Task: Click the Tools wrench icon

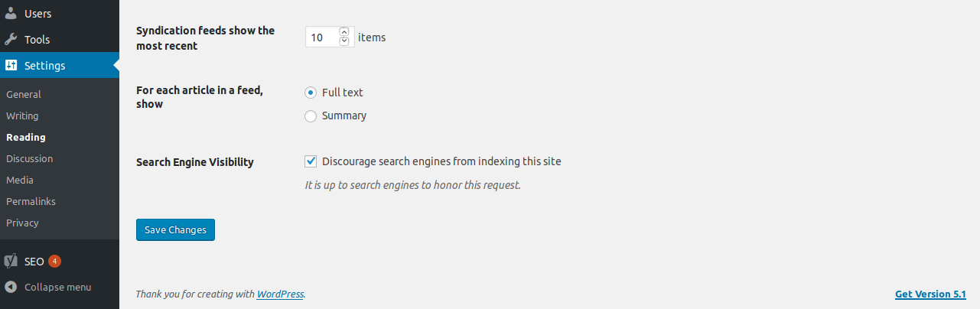Action: tap(11, 39)
